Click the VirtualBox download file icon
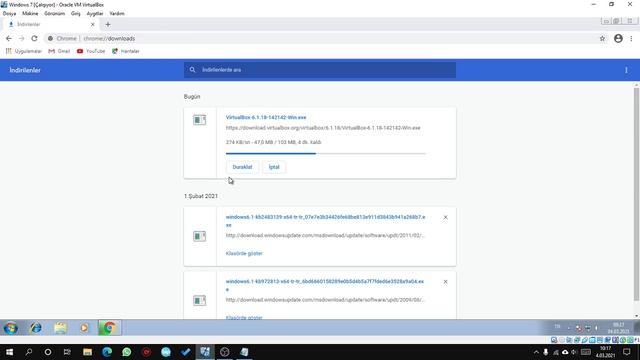640x360 pixels. click(200, 120)
